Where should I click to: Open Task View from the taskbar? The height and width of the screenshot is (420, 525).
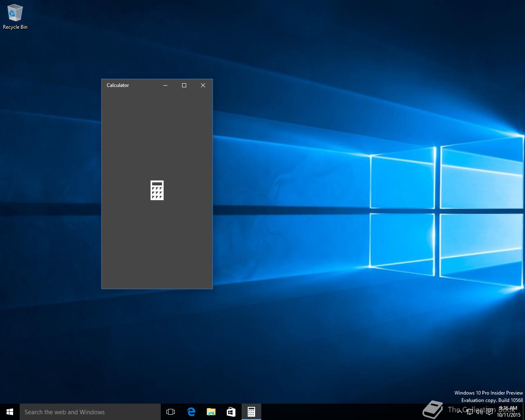click(171, 412)
